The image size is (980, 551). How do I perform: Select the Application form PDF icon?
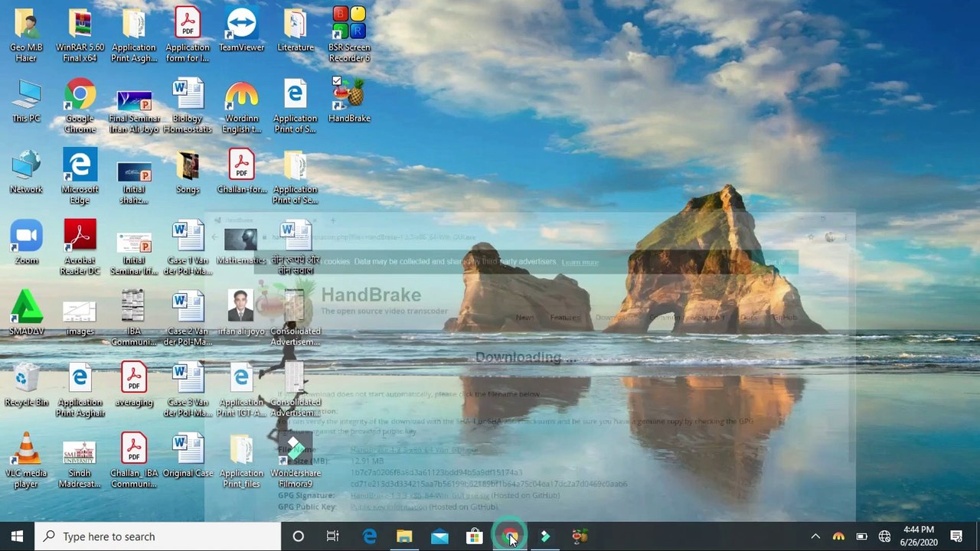(188, 35)
